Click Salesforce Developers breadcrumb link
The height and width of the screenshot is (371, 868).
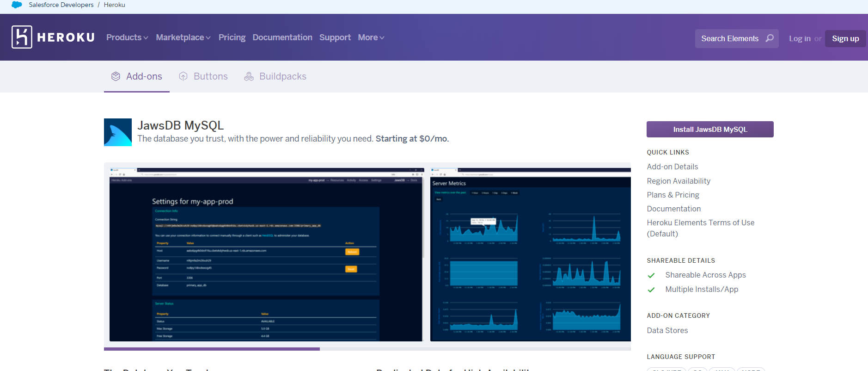tap(61, 5)
